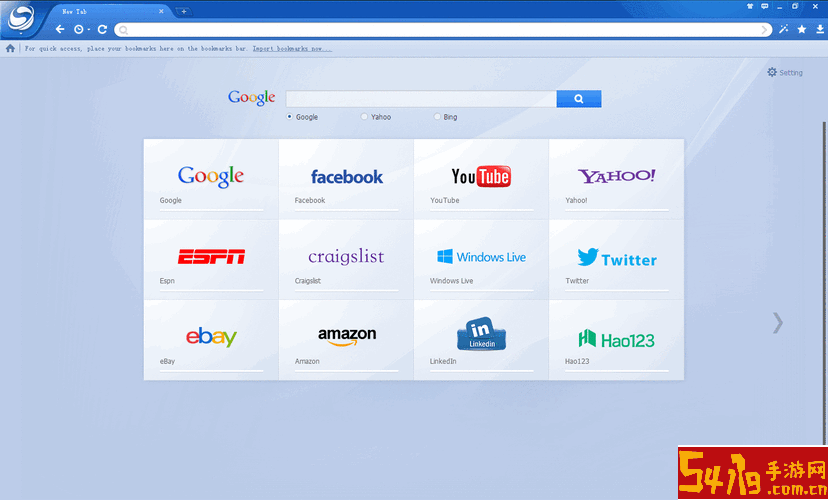This screenshot has height=500, width=828.
Task: Open the Yahoo! speed dial tile
Action: coord(616,180)
